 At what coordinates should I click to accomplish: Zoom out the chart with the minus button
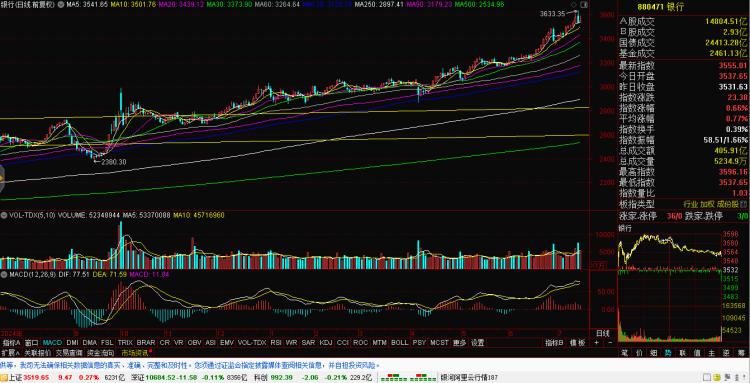[610, 343]
